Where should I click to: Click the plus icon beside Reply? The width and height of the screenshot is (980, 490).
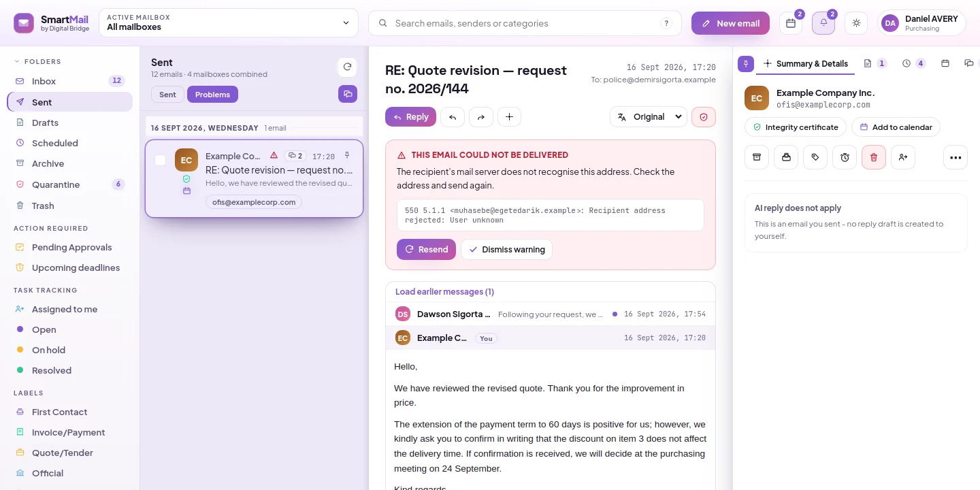click(509, 117)
